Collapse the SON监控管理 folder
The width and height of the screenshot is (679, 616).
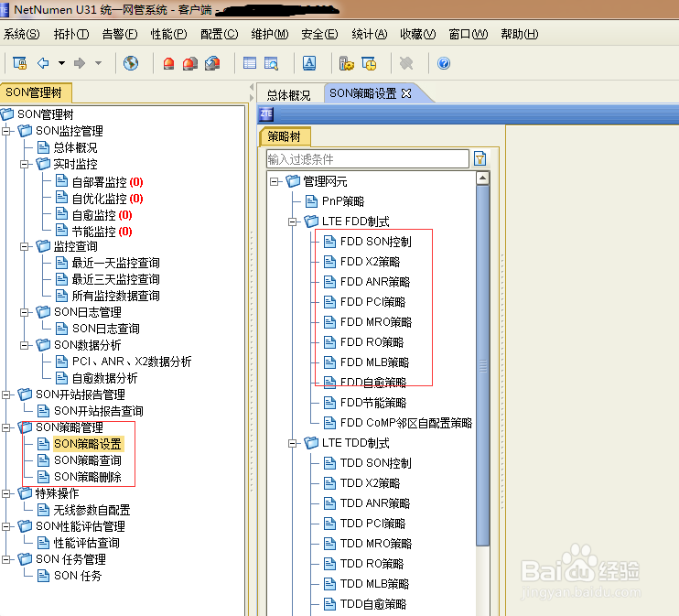pyautogui.click(x=6, y=131)
